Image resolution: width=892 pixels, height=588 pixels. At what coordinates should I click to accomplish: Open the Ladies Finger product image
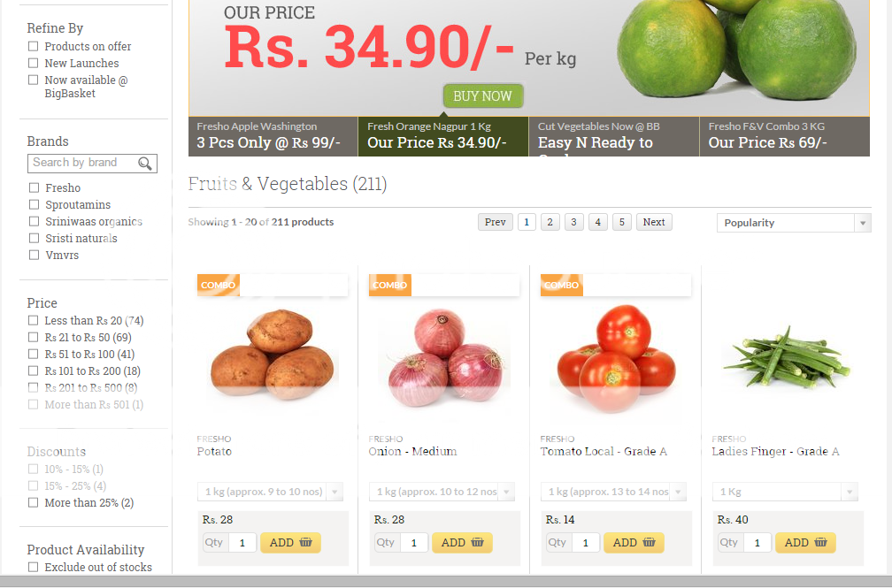click(786, 356)
